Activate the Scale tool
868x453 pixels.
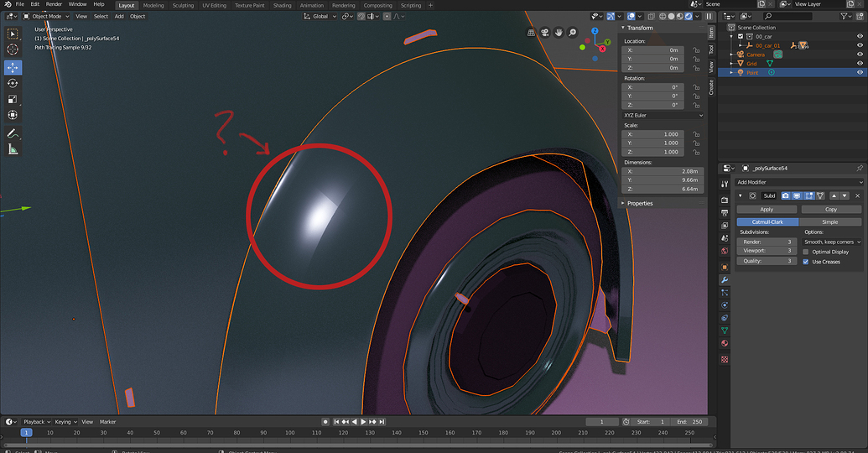pos(13,100)
